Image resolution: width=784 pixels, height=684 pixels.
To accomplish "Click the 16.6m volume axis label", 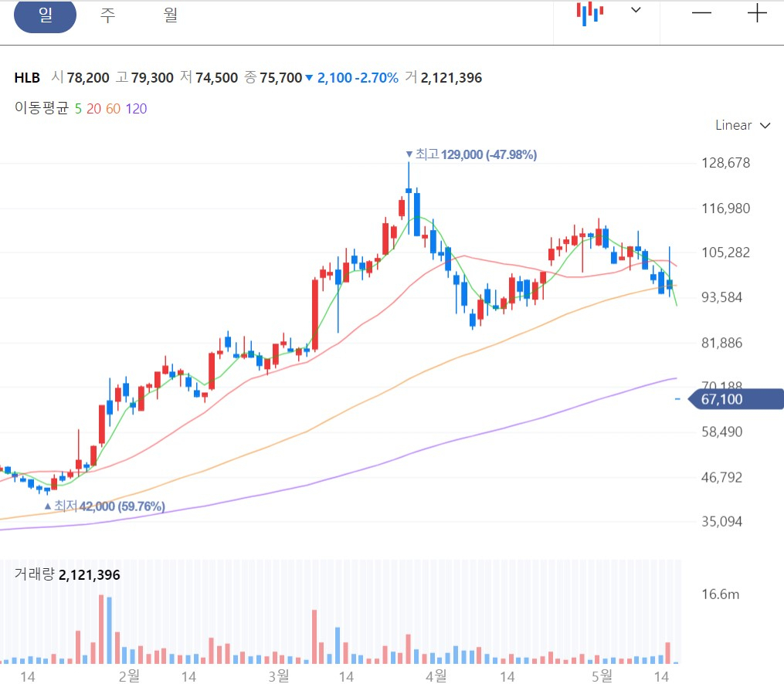I will pos(720,594).
